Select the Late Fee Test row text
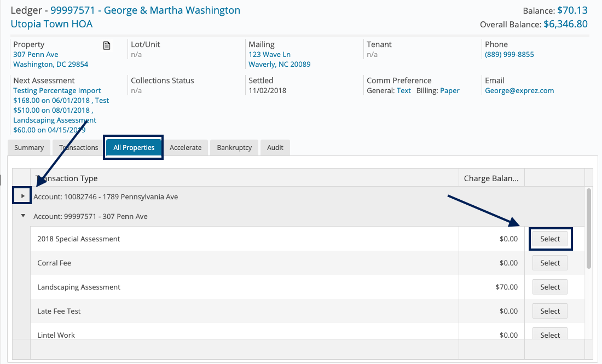 click(59, 311)
